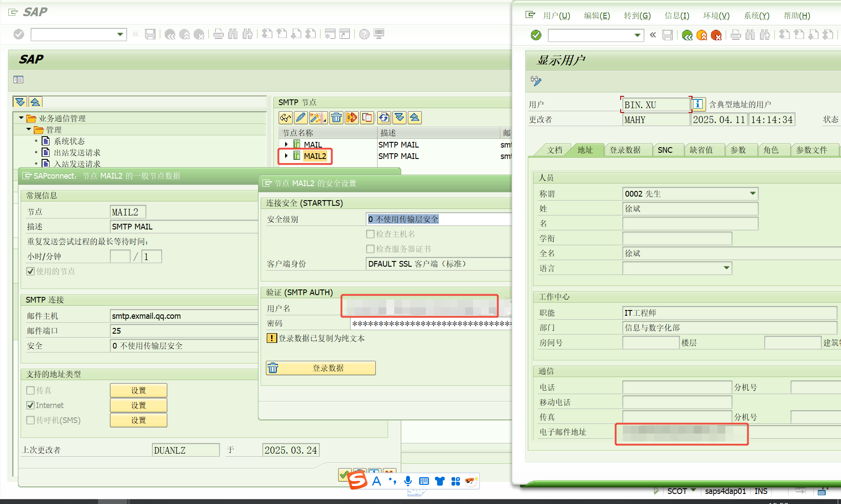Screen dimensions: 841x504
Task: Open the 语言 dropdown in the 人员 section
Action: pyautogui.click(x=726, y=268)
